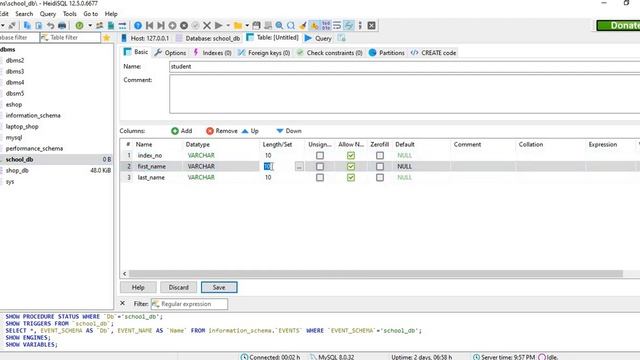Click the Cancel editing X icon
This screenshot has height=360, width=640.
pos(207,25)
